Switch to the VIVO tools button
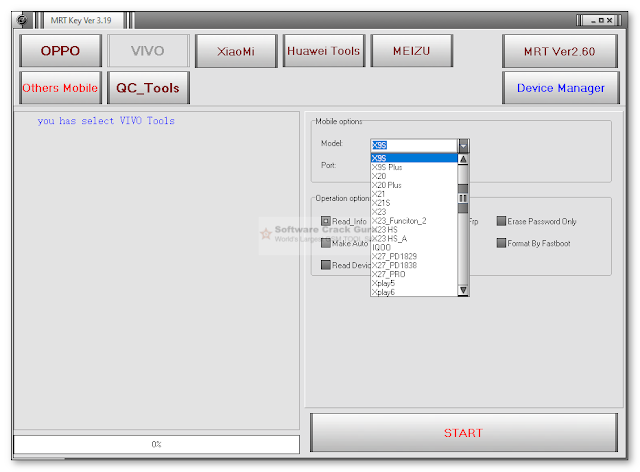Viewport: 640px width, 472px height. (x=148, y=51)
